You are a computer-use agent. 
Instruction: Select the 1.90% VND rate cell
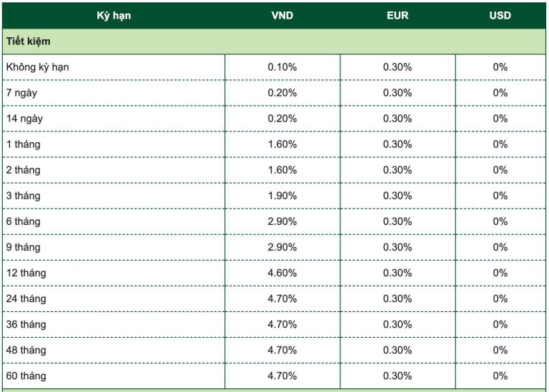(282, 196)
